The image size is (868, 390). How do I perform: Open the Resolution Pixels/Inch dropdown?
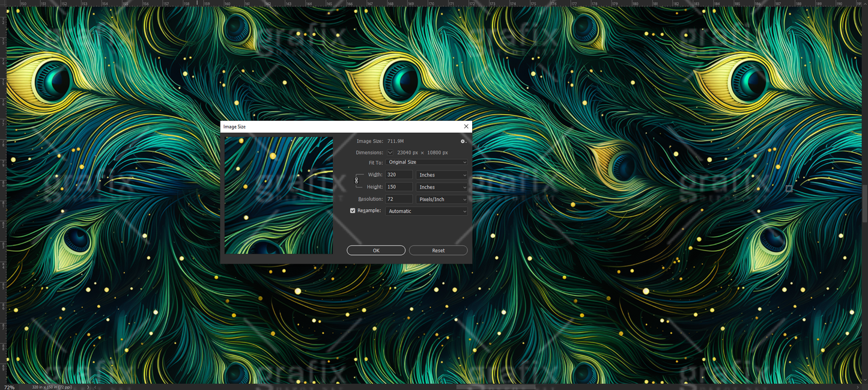tap(442, 199)
